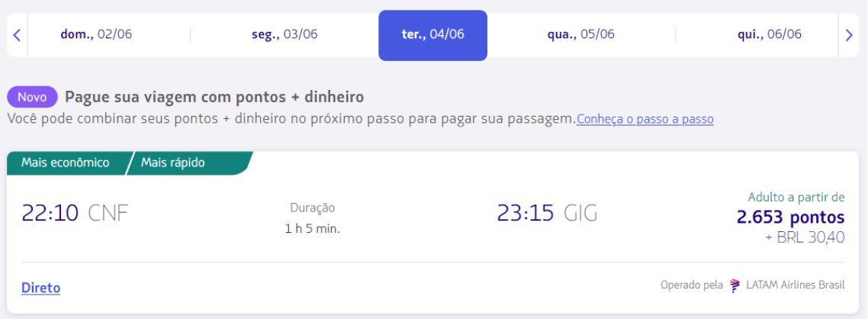868x319 pixels.
Task: Select the seg., 03/06 date tab
Action: 285,34
